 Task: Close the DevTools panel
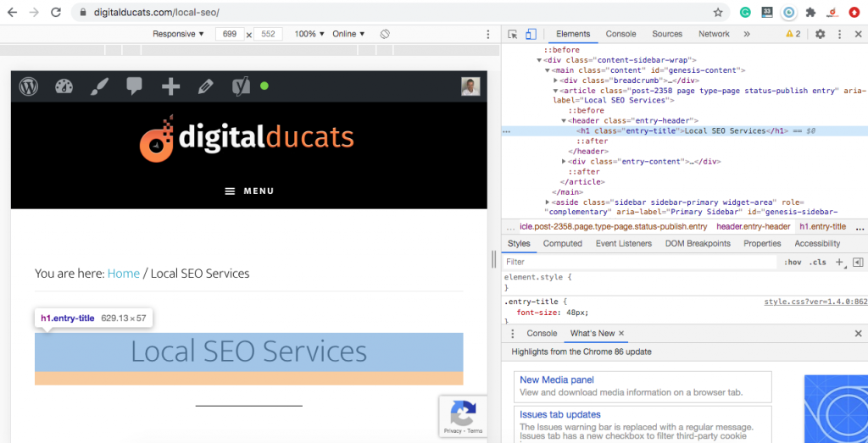point(858,34)
